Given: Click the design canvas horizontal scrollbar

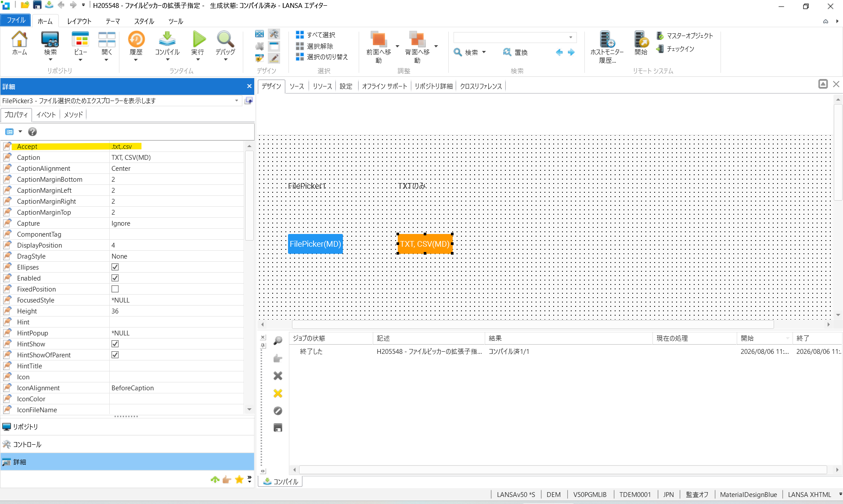Looking at the screenshot, I should pyautogui.click(x=533, y=324).
